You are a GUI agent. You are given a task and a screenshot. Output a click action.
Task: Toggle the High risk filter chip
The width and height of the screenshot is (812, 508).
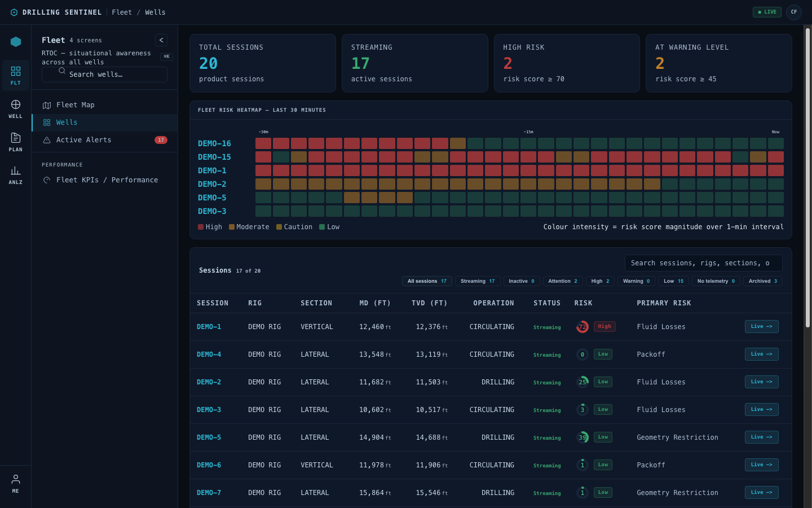[x=600, y=281]
